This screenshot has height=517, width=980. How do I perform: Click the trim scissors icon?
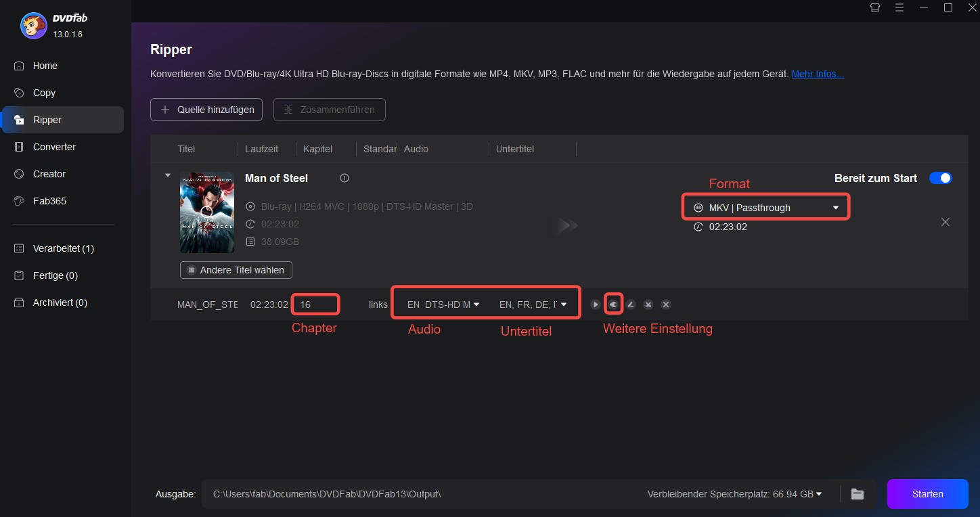click(x=648, y=305)
